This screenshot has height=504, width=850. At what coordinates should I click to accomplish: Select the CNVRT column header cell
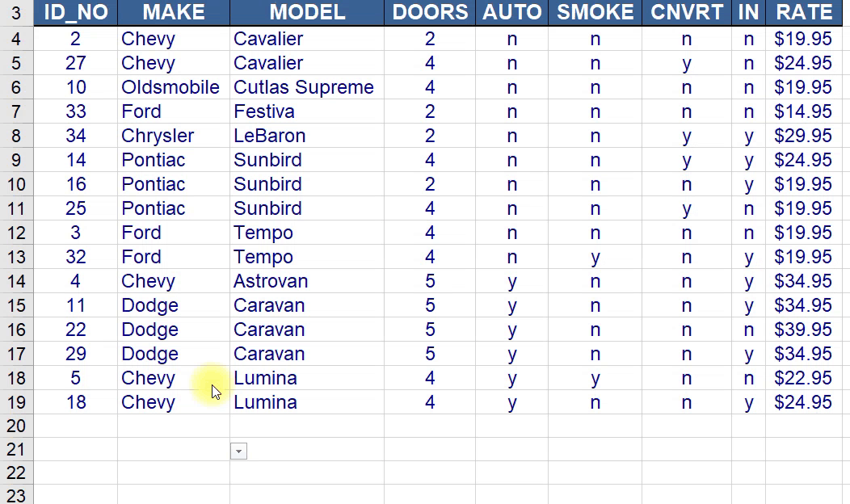[687, 12]
